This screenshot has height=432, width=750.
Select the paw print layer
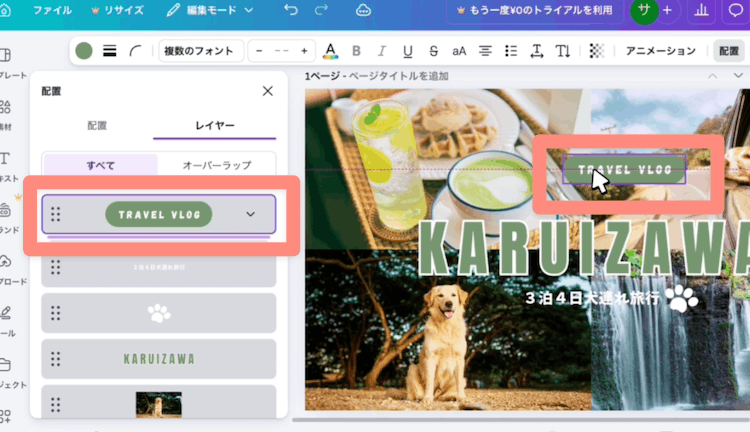(159, 313)
